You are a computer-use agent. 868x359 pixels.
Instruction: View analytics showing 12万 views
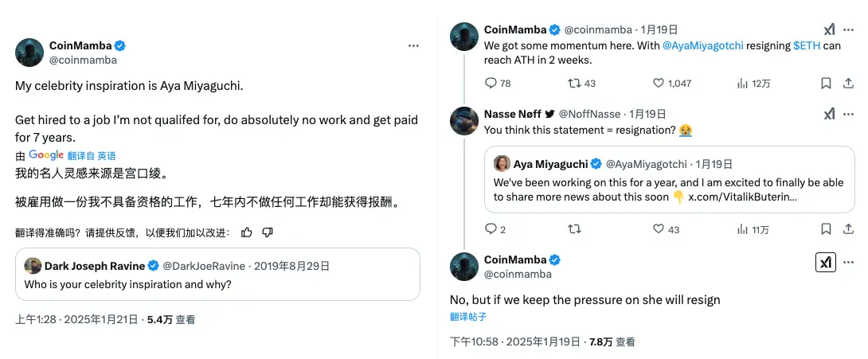pos(742,83)
